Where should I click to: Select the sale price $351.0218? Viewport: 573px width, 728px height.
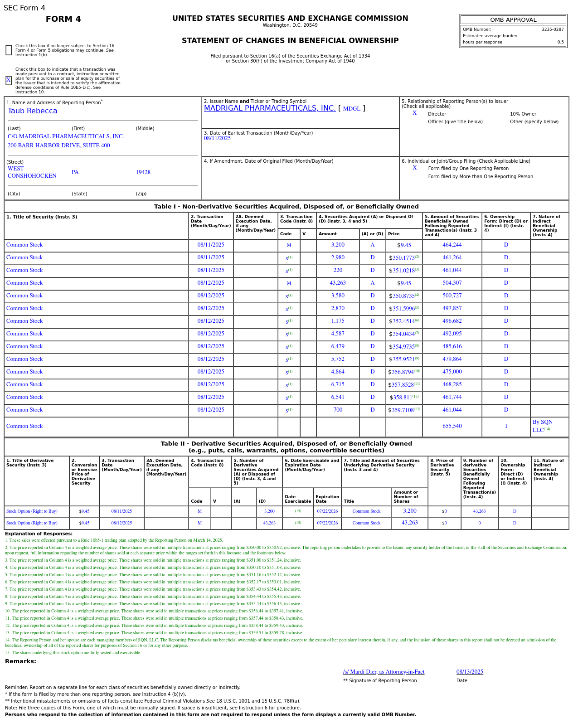(402, 271)
